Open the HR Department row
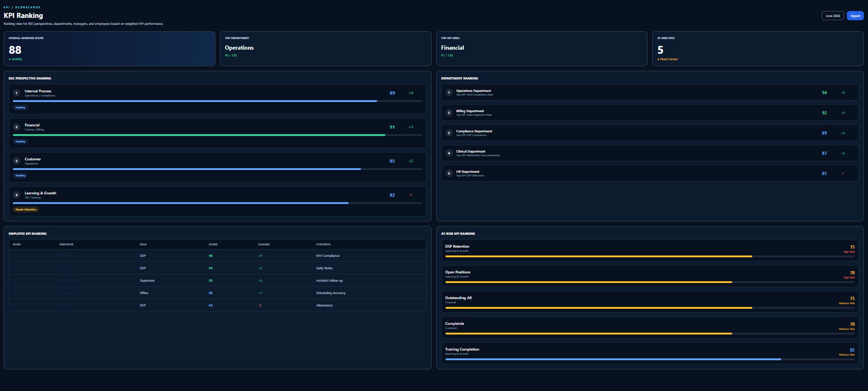 [650, 173]
